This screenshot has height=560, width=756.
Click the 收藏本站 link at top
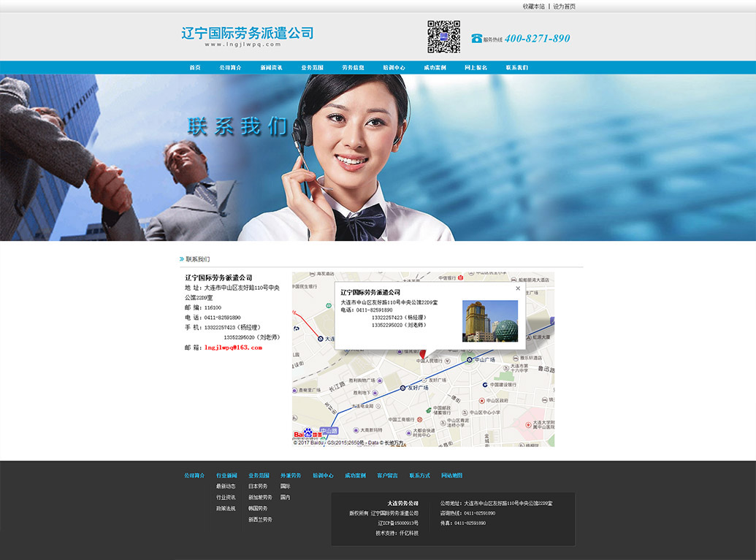[x=533, y=7]
